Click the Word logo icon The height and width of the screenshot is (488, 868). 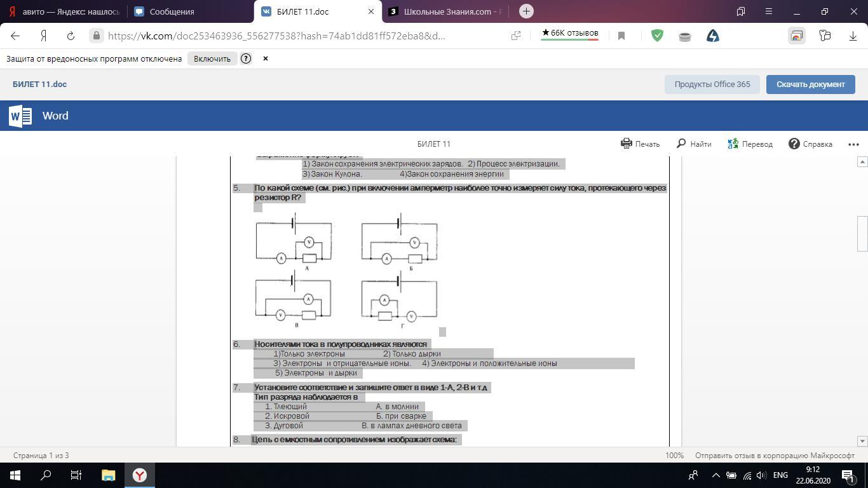(20, 116)
